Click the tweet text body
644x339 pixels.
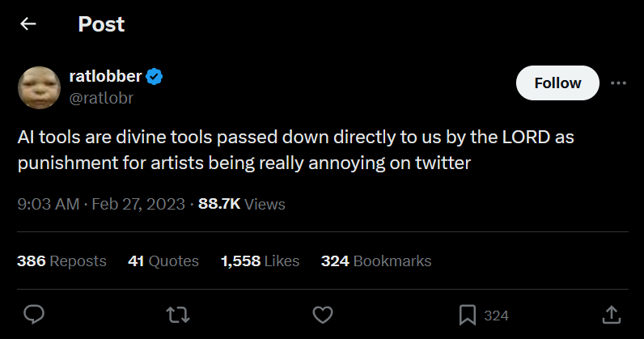(295, 150)
